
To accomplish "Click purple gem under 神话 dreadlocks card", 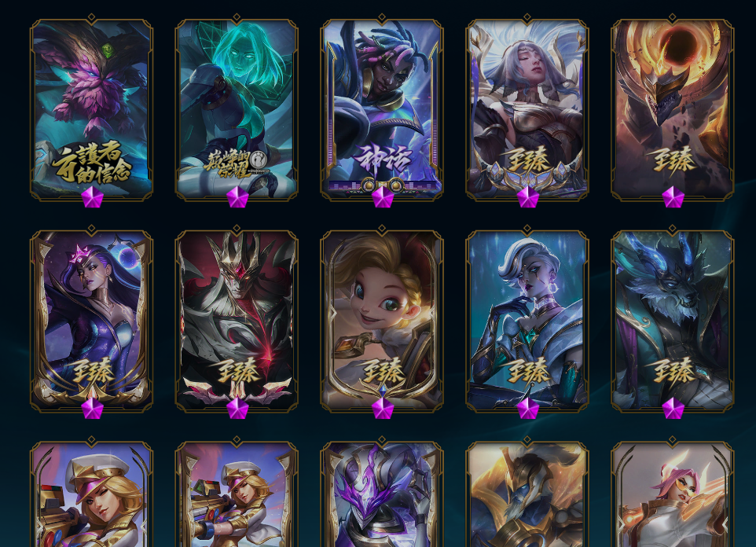I will pyautogui.click(x=383, y=197).
